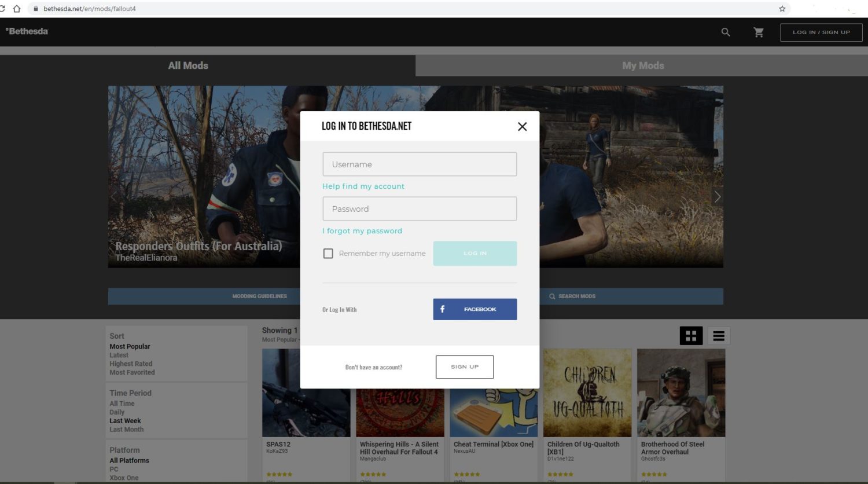Sort mods by Most Favorited

click(x=132, y=373)
